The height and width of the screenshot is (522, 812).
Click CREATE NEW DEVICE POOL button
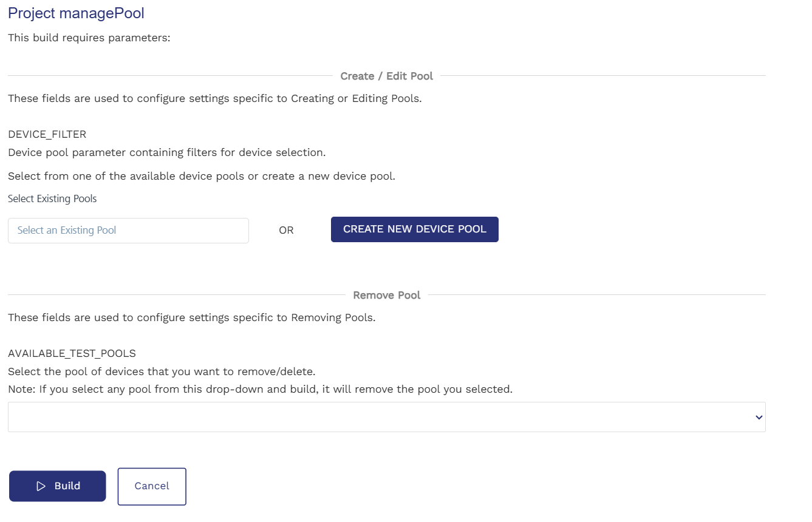(414, 229)
